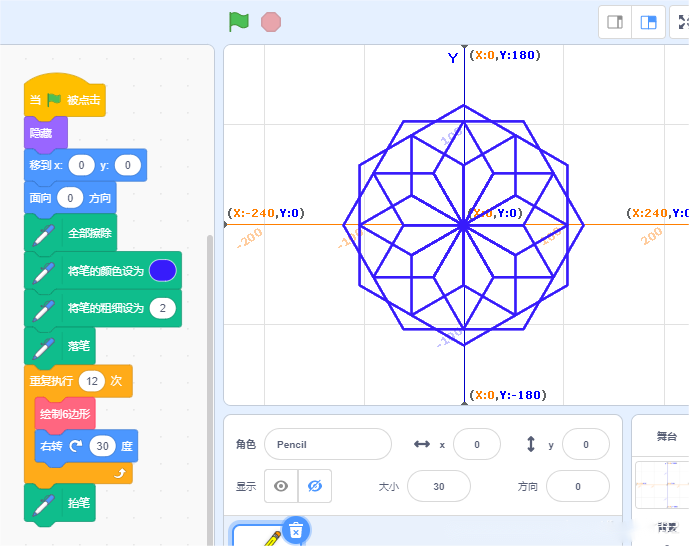
Task: Click the green flag to run the program
Action: pos(239,22)
